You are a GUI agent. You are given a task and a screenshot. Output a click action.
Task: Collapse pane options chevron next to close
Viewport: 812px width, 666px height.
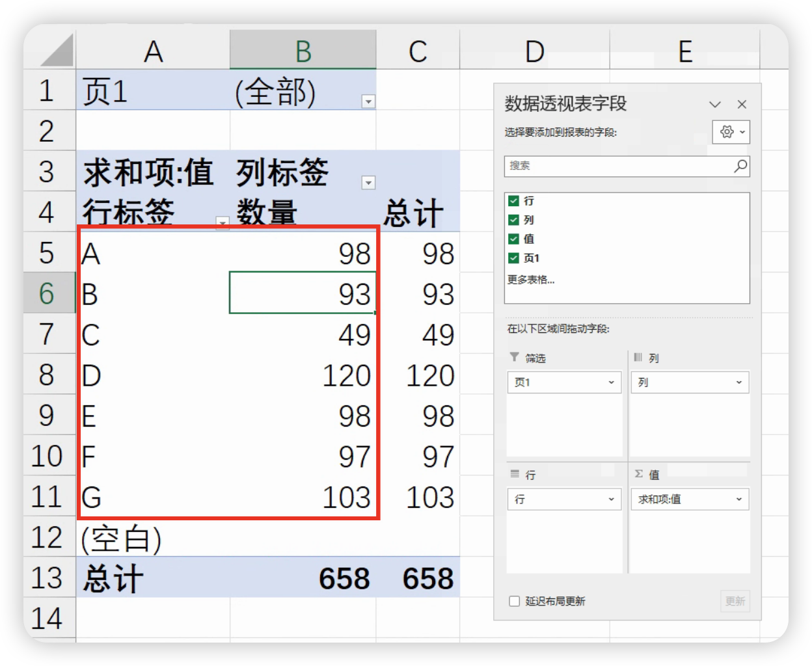point(715,104)
